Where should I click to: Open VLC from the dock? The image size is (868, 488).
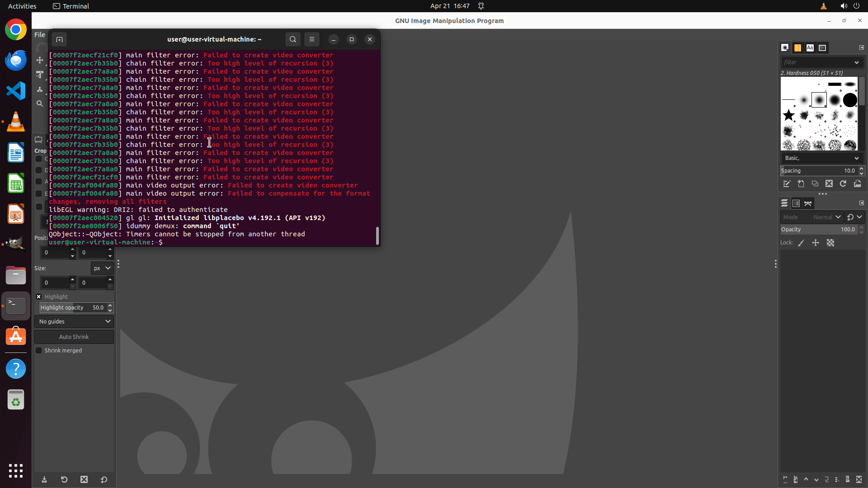point(16,122)
